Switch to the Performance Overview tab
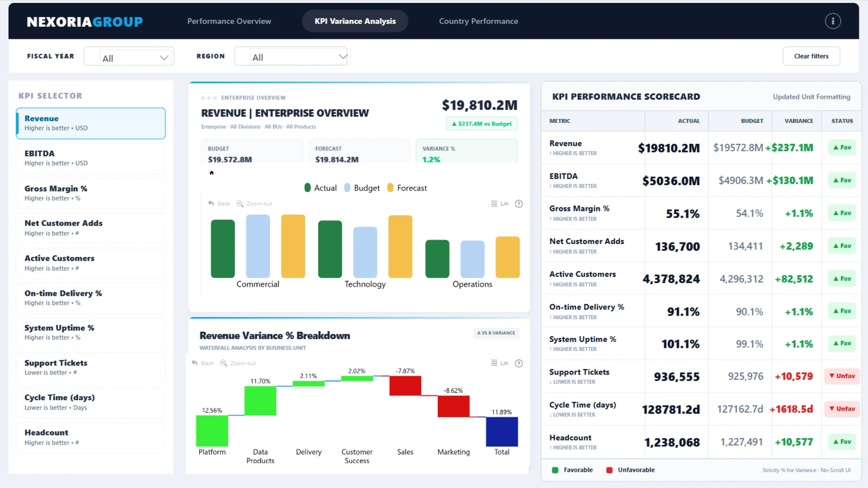The height and width of the screenshot is (488, 868). click(229, 21)
